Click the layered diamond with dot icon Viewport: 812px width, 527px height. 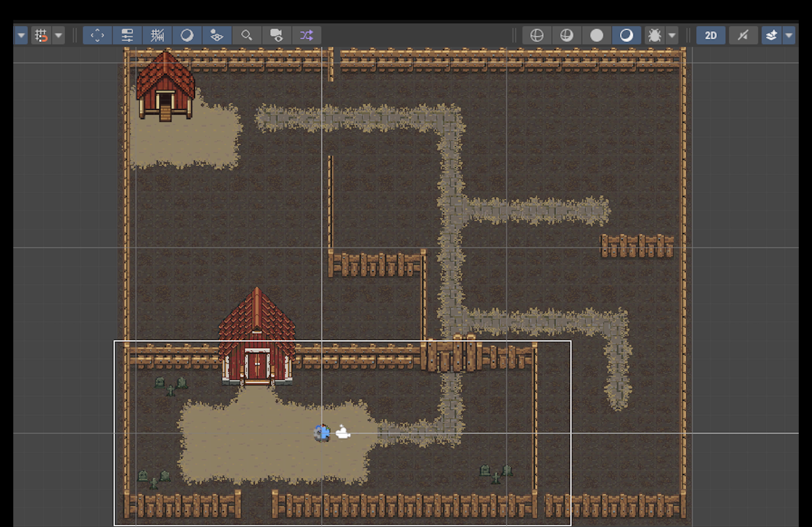click(x=217, y=35)
